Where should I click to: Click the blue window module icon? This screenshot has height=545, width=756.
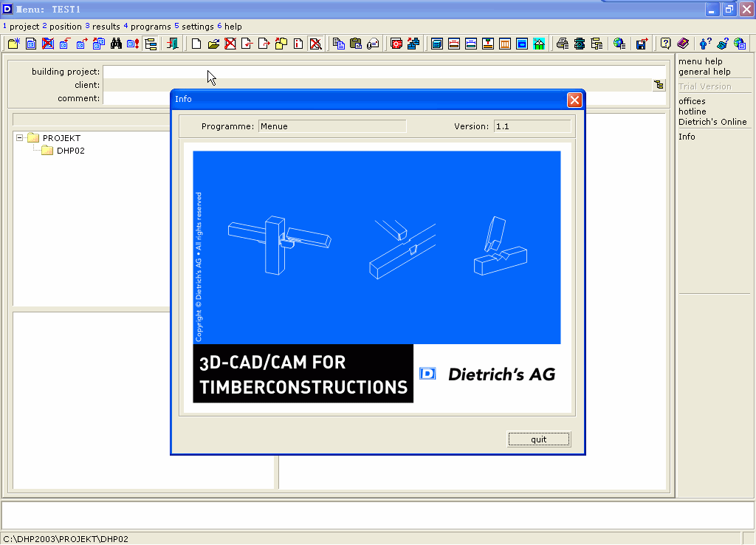pos(522,44)
